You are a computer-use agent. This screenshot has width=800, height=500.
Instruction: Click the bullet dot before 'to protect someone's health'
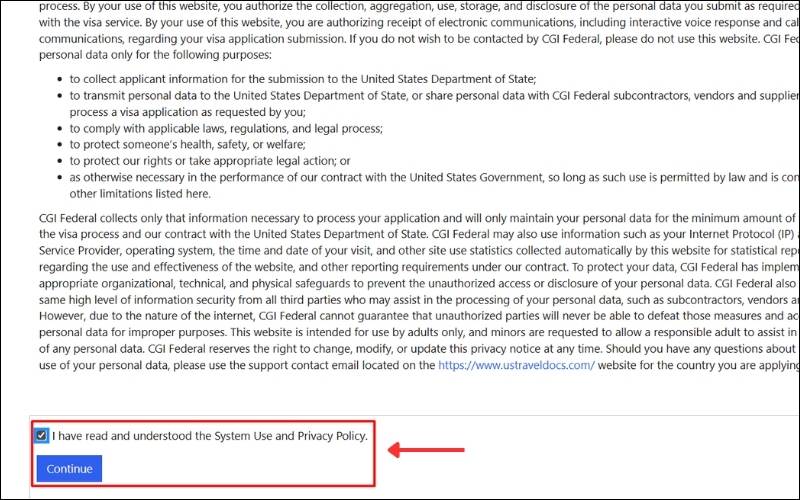coord(60,145)
